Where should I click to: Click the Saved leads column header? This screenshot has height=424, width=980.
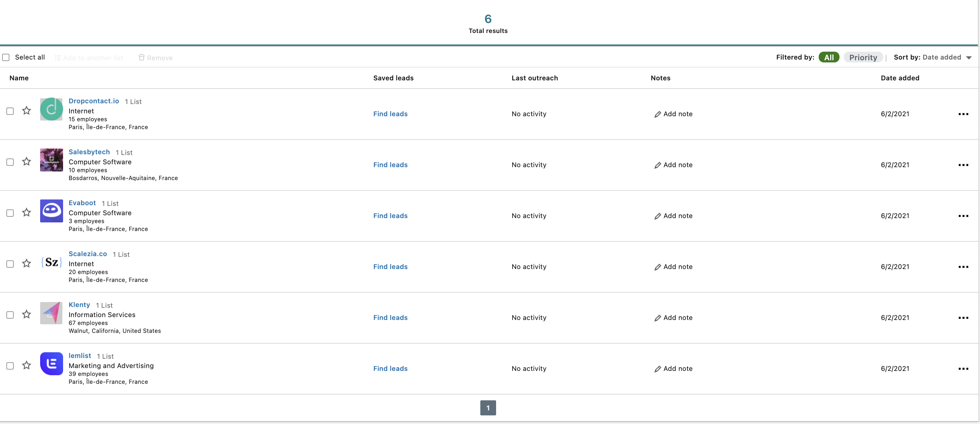click(x=393, y=78)
